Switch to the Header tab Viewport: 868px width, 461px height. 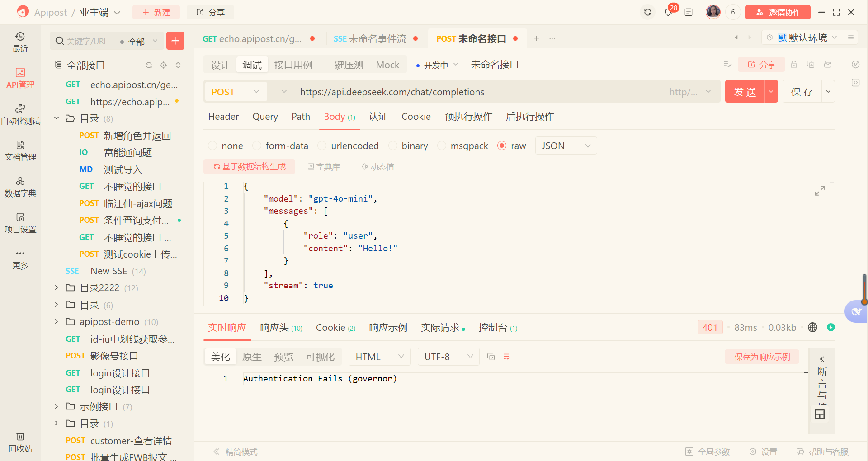tap(223, 117)
